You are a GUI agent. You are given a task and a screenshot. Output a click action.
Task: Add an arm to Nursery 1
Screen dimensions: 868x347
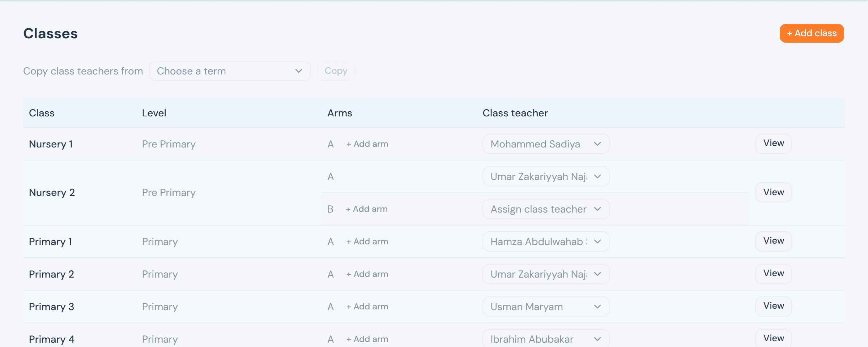coord(367,144)
